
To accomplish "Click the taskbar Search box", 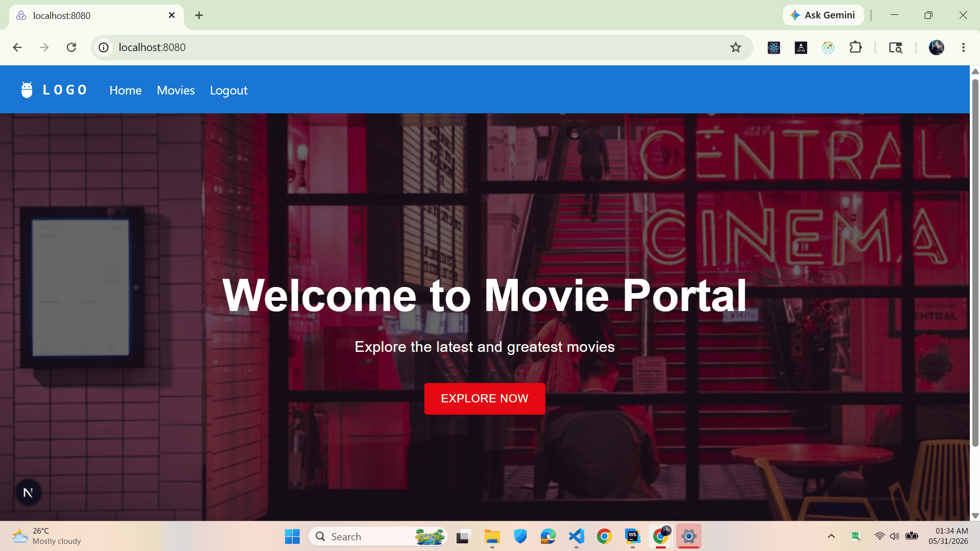I will click(378, 536).
